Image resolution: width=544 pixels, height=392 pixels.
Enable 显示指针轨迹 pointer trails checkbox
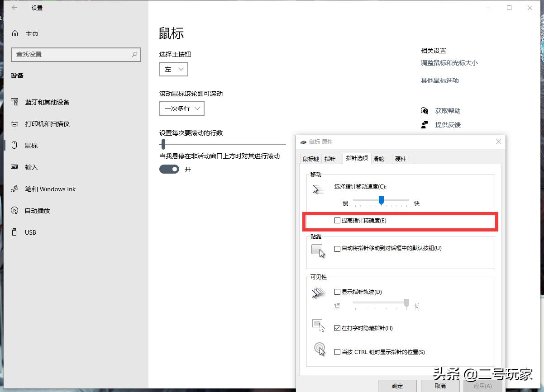click(337, 292)
